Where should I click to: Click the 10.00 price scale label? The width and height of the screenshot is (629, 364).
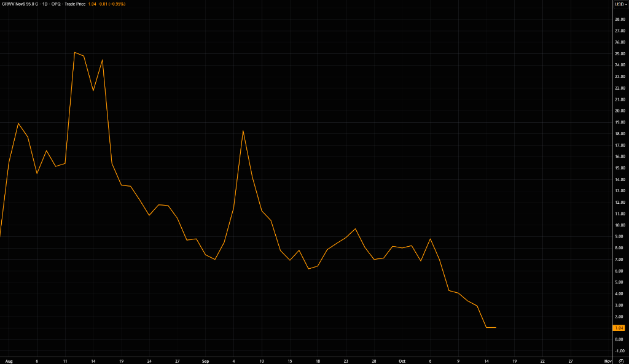coord(620,225)
